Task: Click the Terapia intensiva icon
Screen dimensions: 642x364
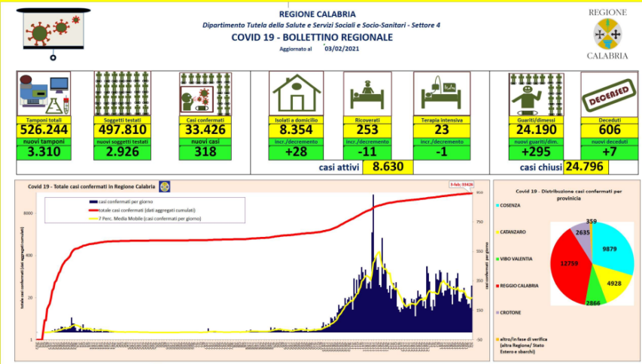Action: (x=441, y=94)
